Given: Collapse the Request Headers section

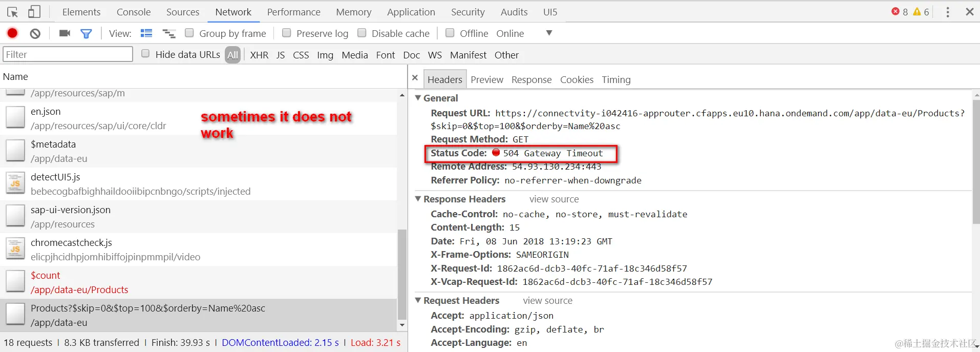Looking at the screenshot, I should [418, 300].
